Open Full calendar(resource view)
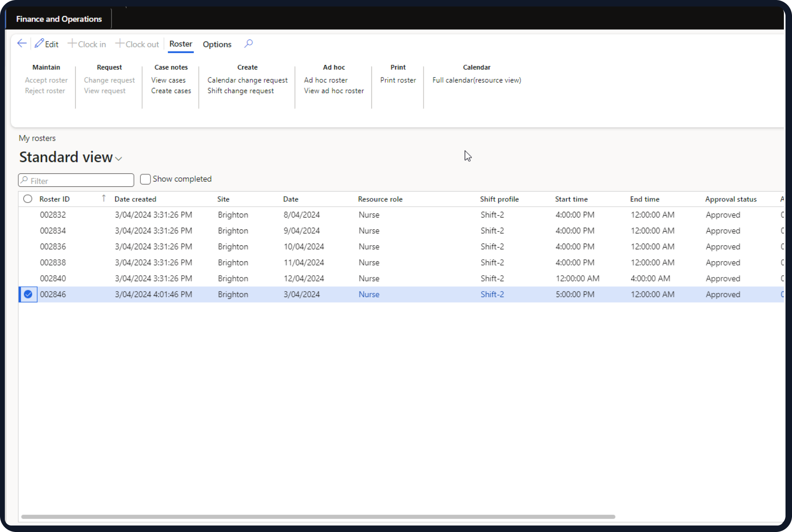The image size is (792, 532). [476, 80]
